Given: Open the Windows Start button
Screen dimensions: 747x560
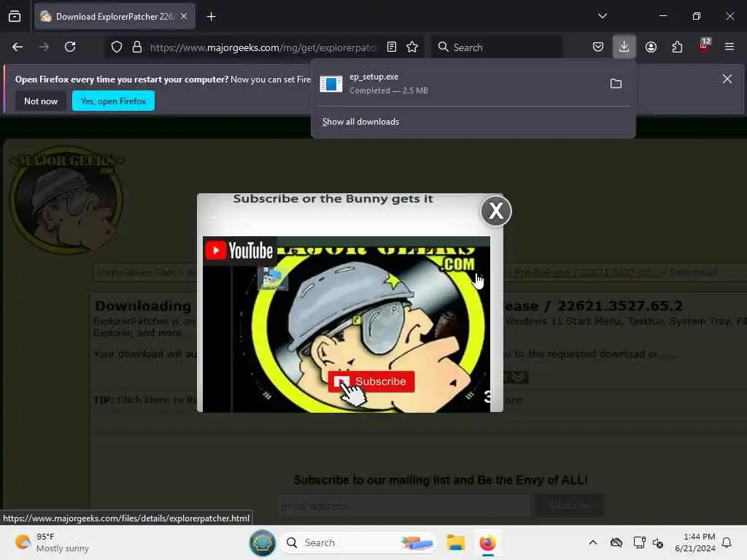Looking at the screenshot, I should (262, 542).
